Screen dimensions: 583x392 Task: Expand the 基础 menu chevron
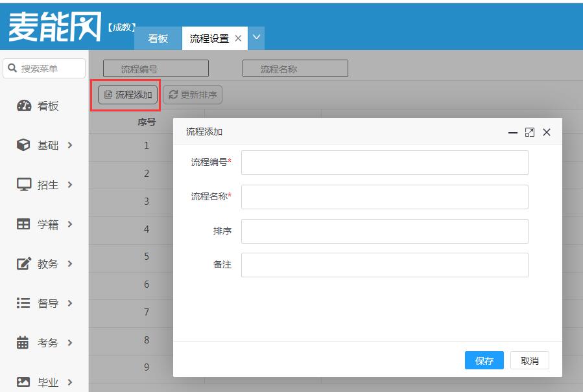tap(70, 146)
